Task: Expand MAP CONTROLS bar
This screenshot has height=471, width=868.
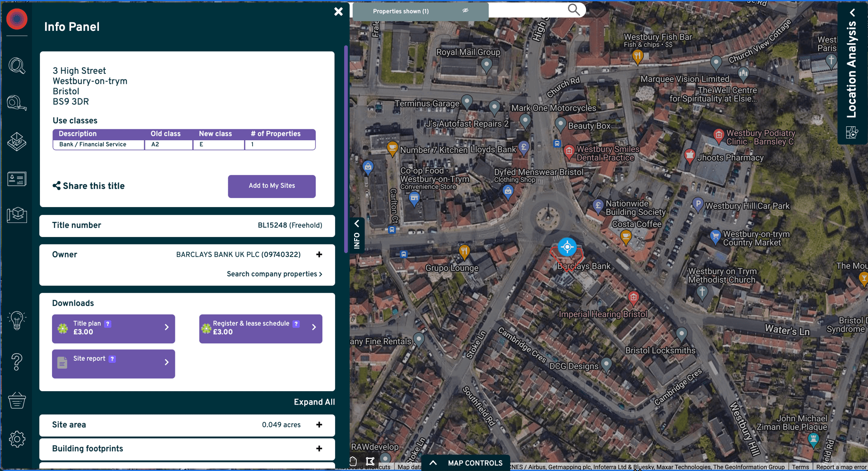Action: click(x=466, y=463)
